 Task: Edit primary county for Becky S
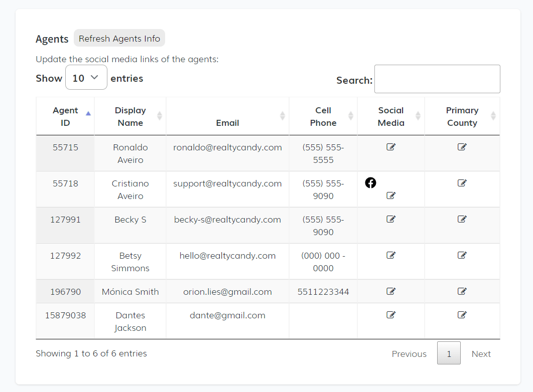pos(462,219)
